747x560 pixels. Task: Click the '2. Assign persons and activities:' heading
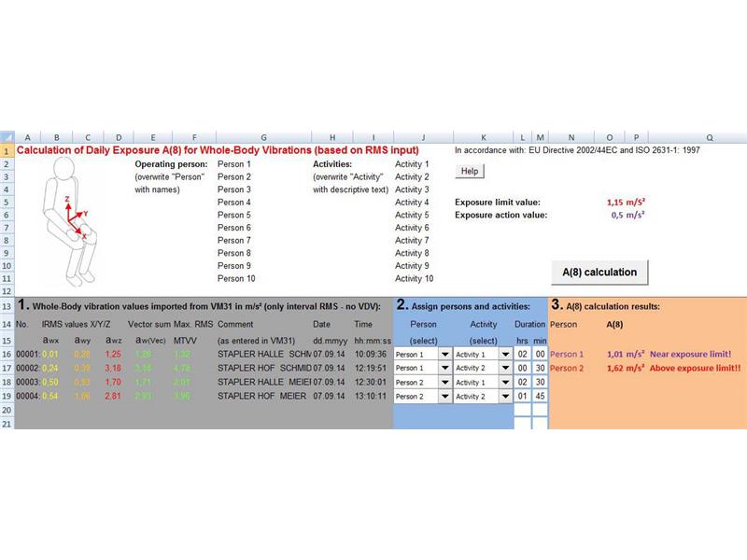click(x=463, y=305)
